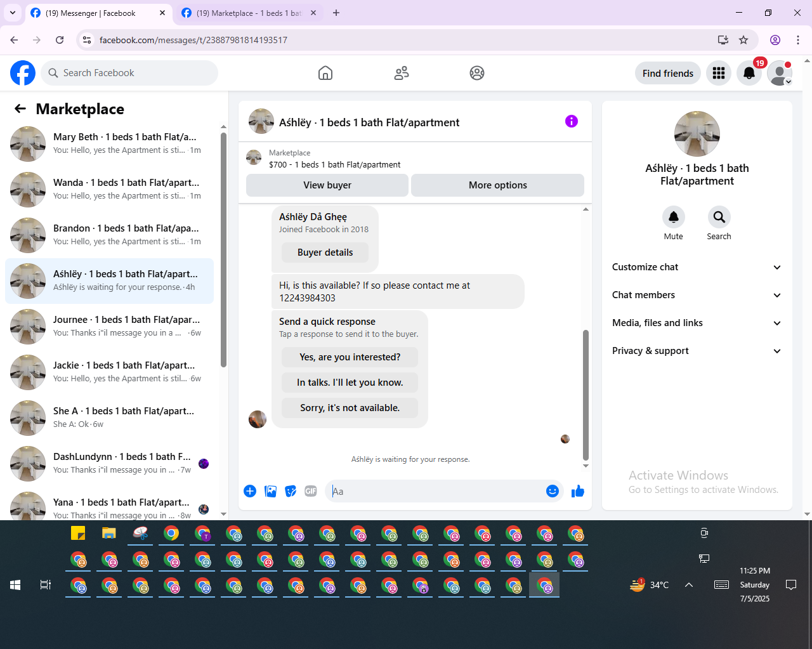
Task: Open Chrome tab search dropdown
Action: [13, 13]
